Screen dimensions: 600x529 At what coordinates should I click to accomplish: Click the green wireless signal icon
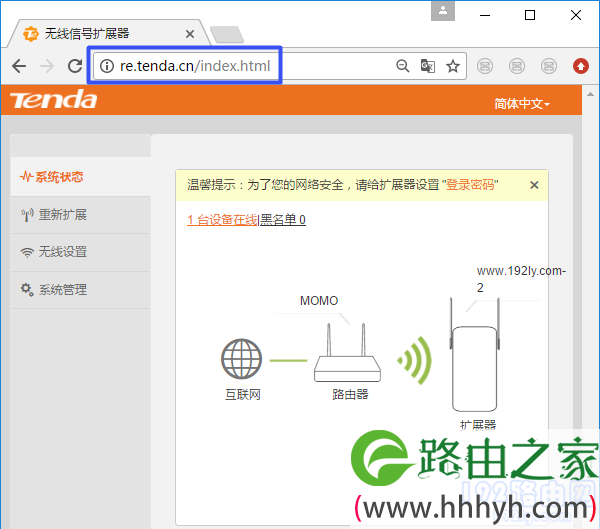pyautogui.click(x=415, y=360)
